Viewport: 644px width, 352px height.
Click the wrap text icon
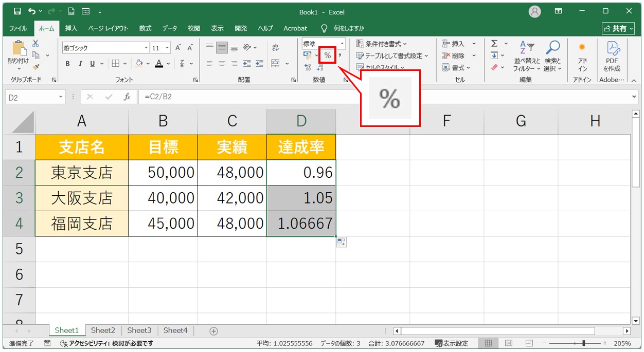tap(275, 48)
